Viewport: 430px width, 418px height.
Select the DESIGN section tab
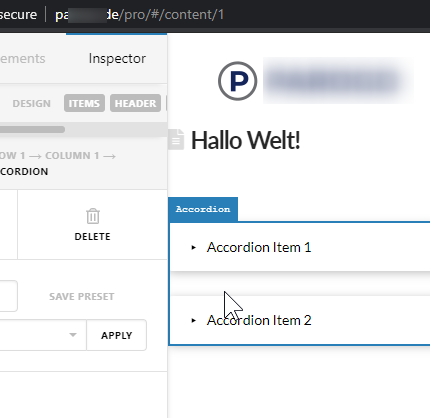[32, 104]
